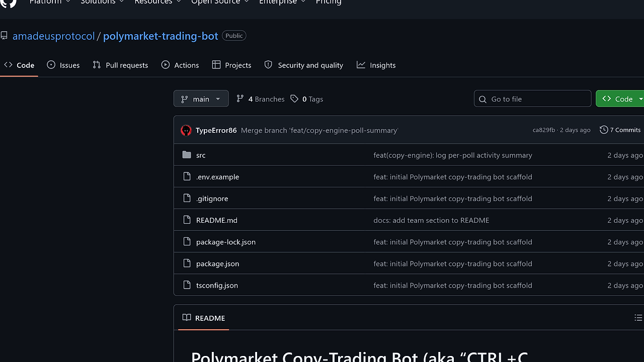
Task: Expand the Resources menu
Action: coord(157,2)
